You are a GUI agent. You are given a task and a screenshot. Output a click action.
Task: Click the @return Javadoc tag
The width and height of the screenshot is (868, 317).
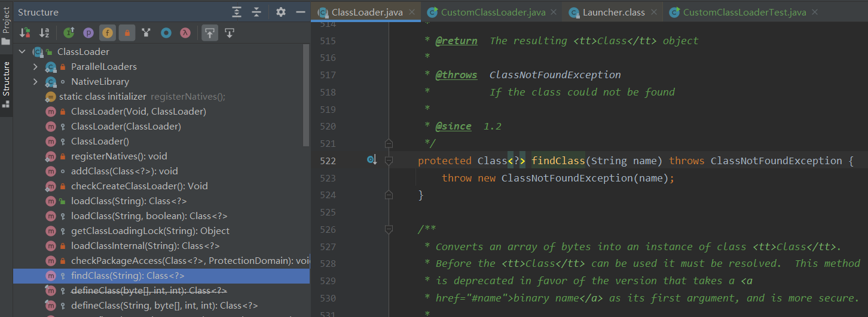pyautogui.click(x=456, y=41)
